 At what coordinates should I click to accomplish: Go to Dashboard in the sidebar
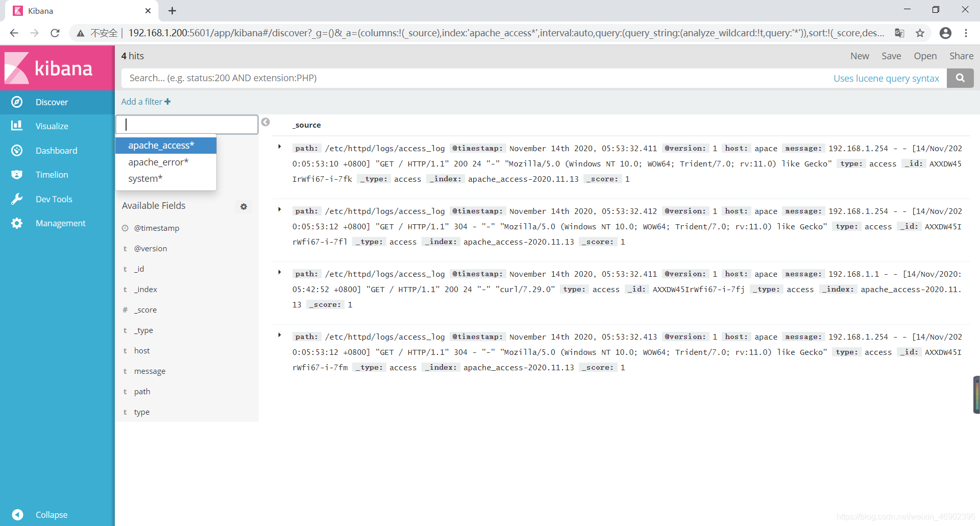[x=57, y=151]
